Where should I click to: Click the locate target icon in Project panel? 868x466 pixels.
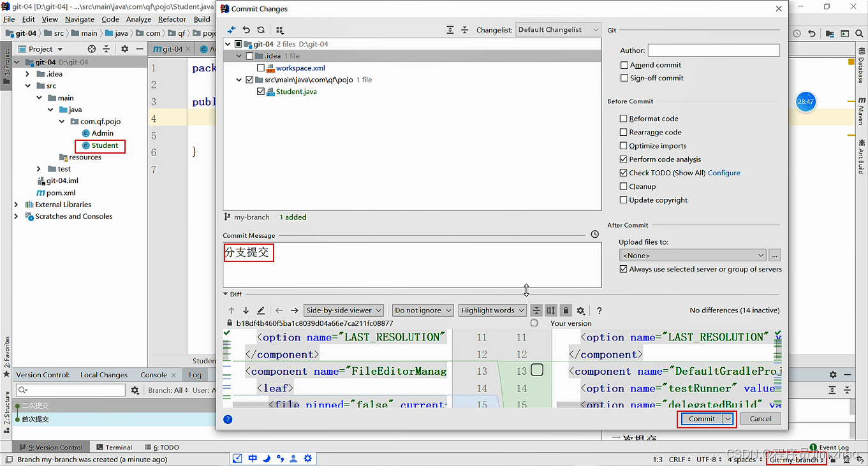[x=92, y=49]
